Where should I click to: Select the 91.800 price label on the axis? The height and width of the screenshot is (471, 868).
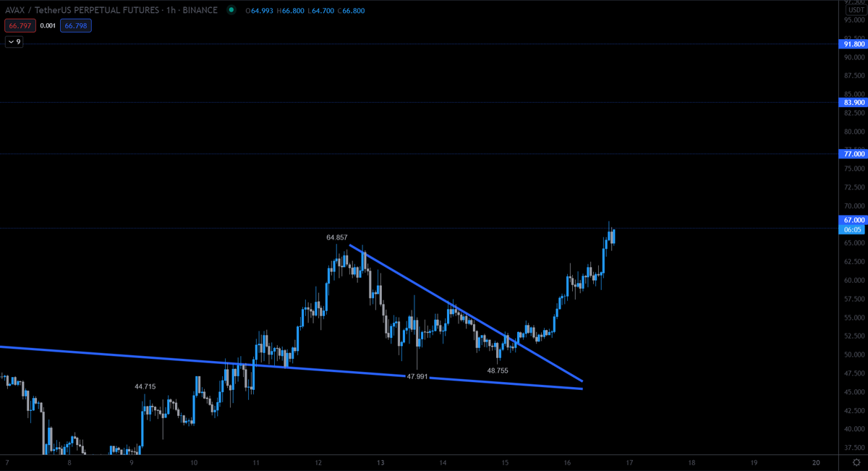(x=853, y=44)
